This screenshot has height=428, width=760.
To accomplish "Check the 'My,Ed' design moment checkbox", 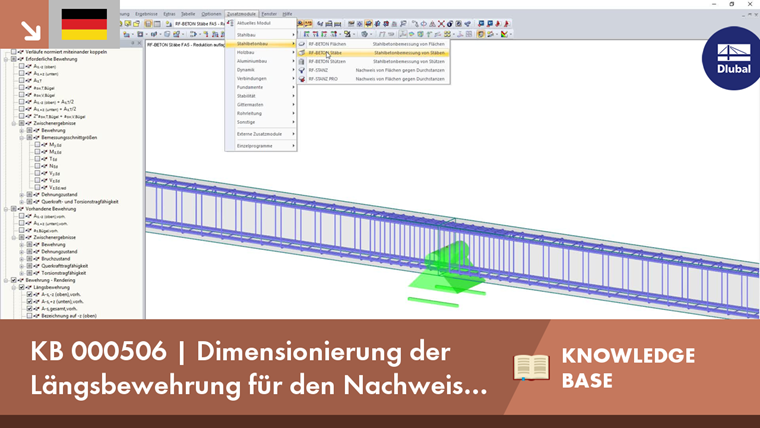I will pos(37,144).
